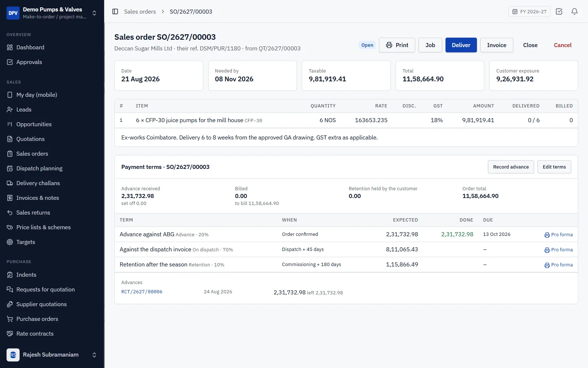Click the blue Deliver button
Screen dimensions: 588x368
(461, 45)
